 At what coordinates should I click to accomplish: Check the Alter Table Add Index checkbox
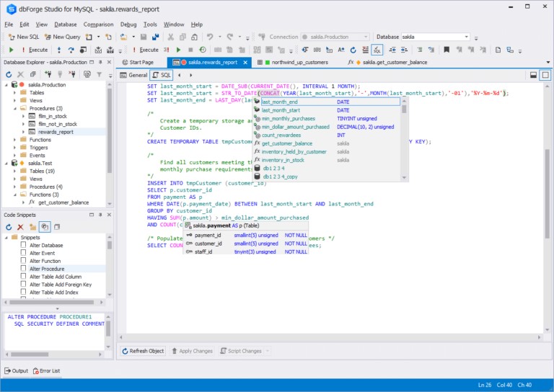pos(23,292)
